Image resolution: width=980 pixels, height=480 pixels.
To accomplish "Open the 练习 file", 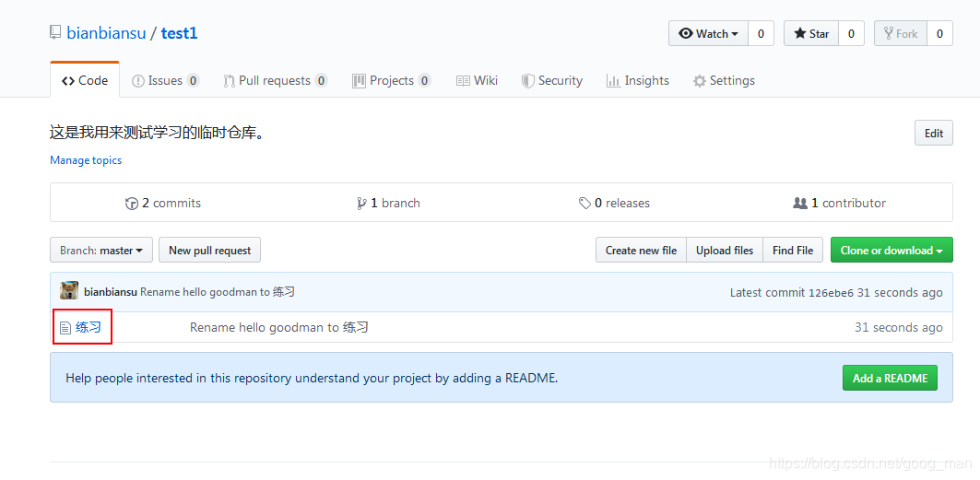I will pyautogui.click(x=89, y=327).
